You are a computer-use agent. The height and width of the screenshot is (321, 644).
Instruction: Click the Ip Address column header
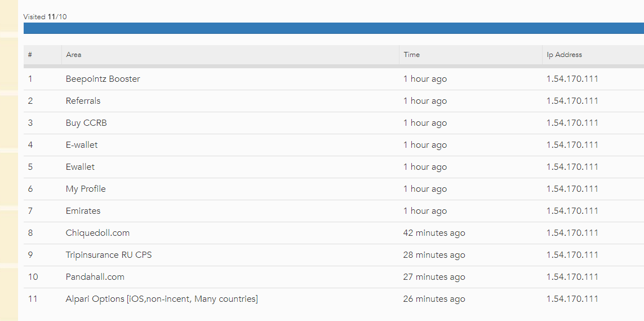pyautogui.click(x=564, y=55)
